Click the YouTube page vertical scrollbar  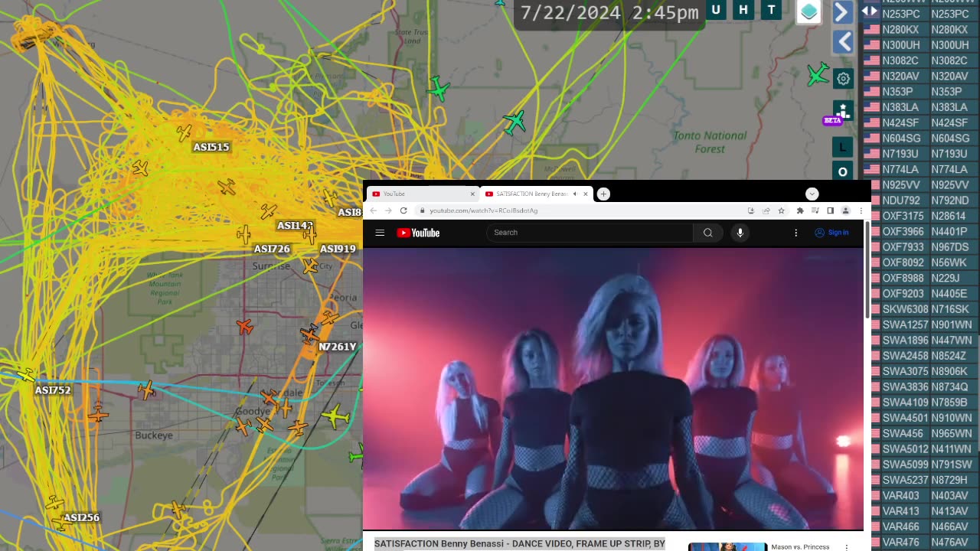tap(867, 269)
